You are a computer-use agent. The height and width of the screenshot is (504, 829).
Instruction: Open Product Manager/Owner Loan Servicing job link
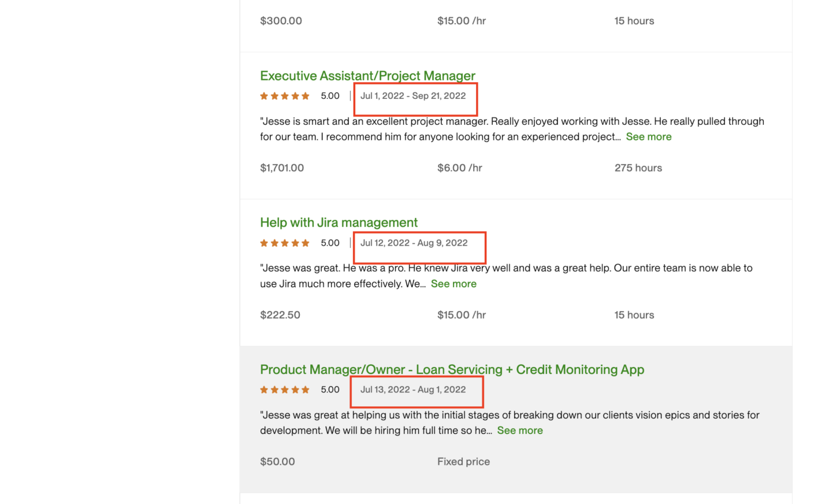[451, 369]
